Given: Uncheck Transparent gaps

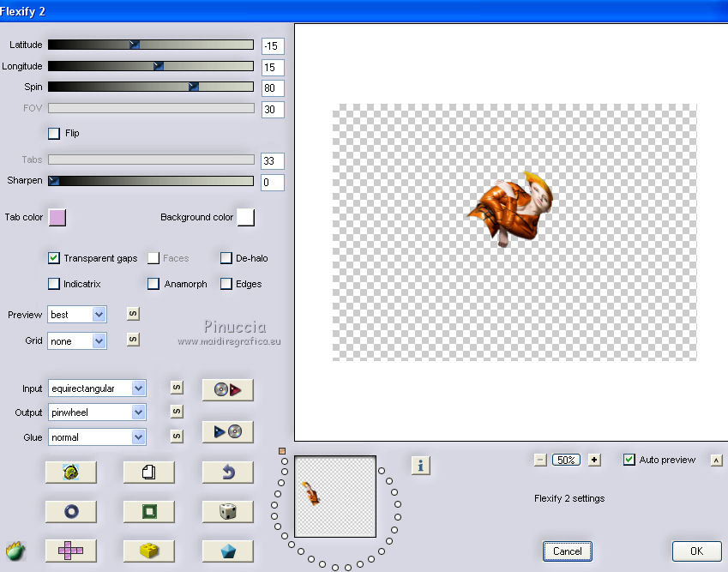Looking at the screenshot, I should (54, 258).
